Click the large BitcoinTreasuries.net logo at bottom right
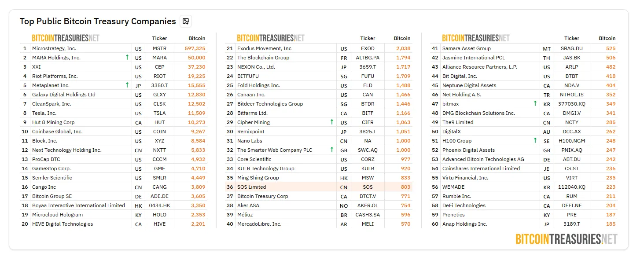This screenshot has height=260, width=644. [566, 239]
